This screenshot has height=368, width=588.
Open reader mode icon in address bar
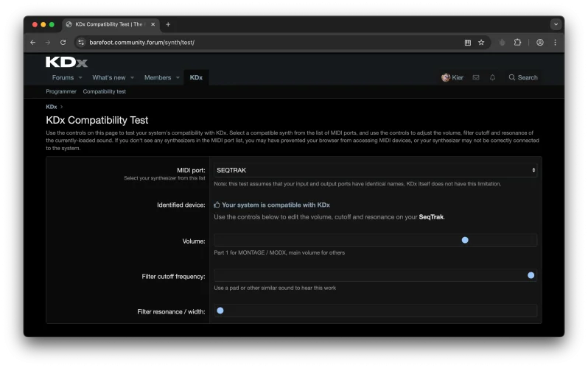coord(468,43)
